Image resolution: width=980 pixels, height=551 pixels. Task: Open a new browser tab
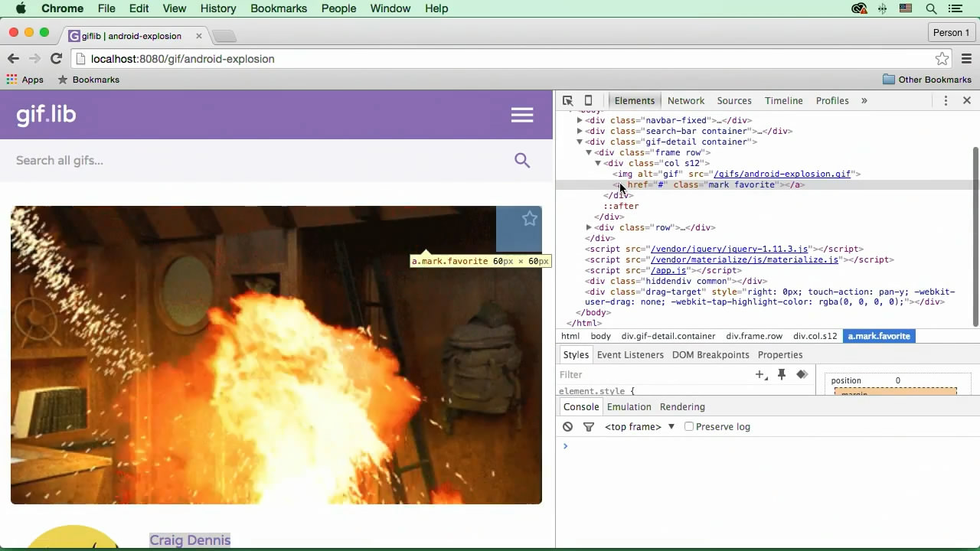coord(224,36)
